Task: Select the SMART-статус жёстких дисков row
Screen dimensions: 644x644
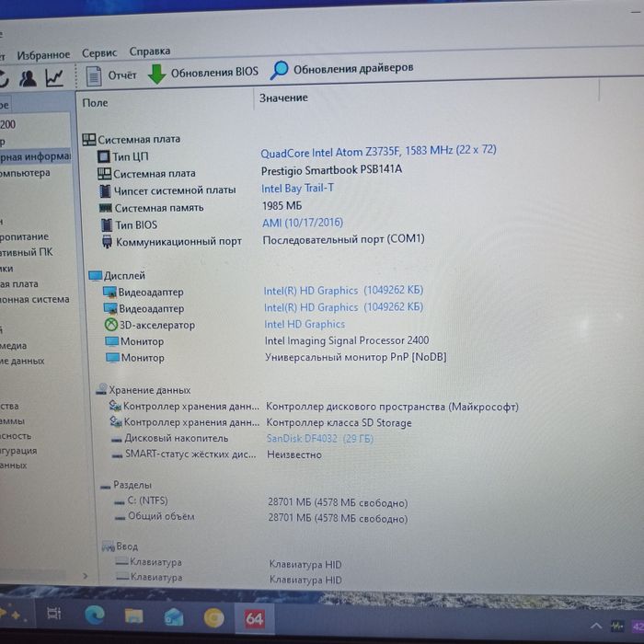Action: point(216,454)
